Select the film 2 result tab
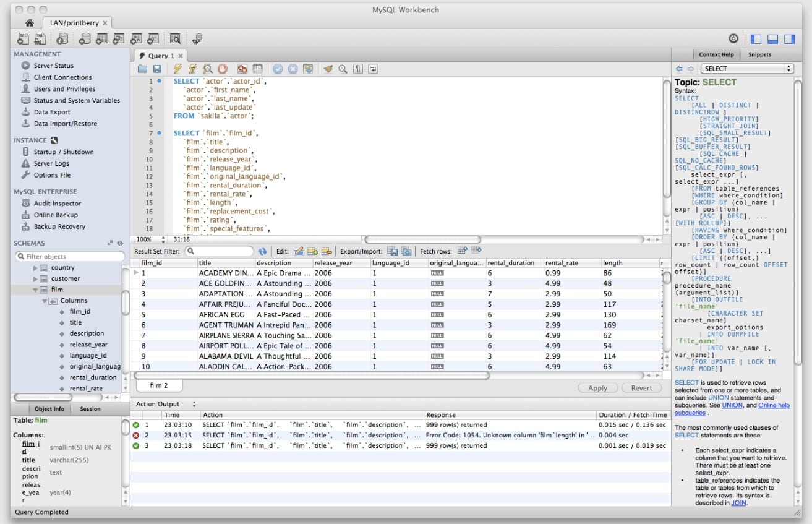Image resolution: width=812 pixels, height=524 pixels. 159,385
